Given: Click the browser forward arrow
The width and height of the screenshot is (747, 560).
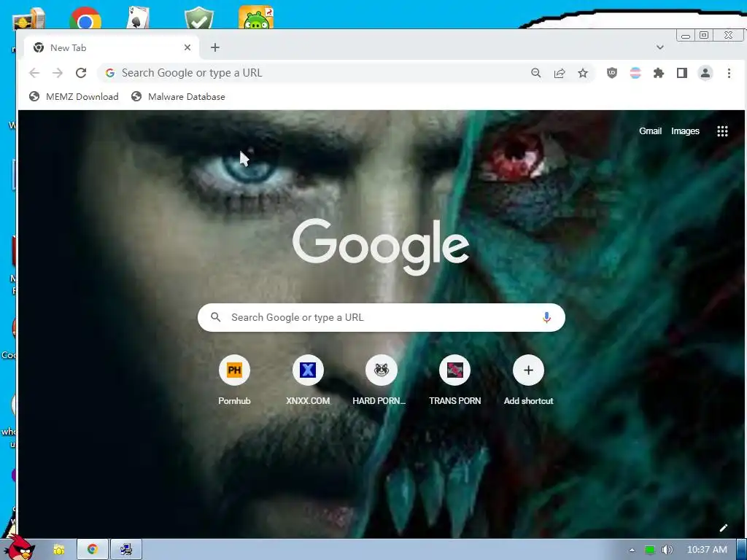Looking at the screenshot, I should pyautogui.click(x=58, y=73).
